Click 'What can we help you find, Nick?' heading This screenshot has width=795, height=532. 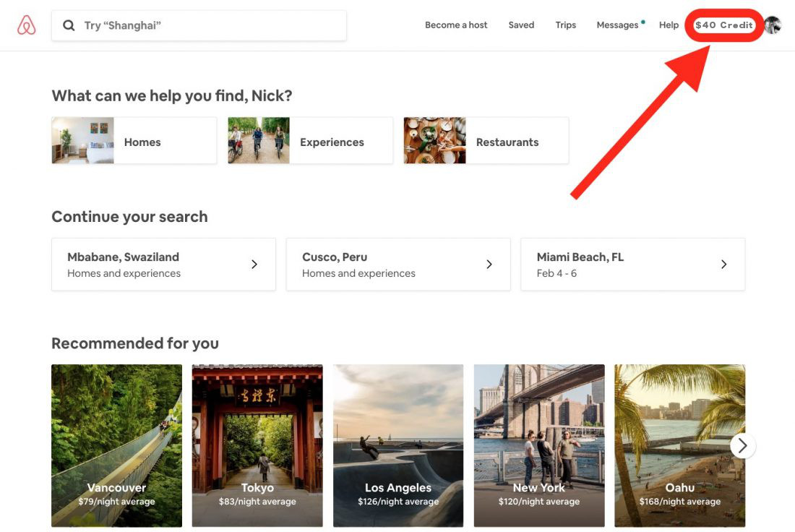[x=172, y=95]
